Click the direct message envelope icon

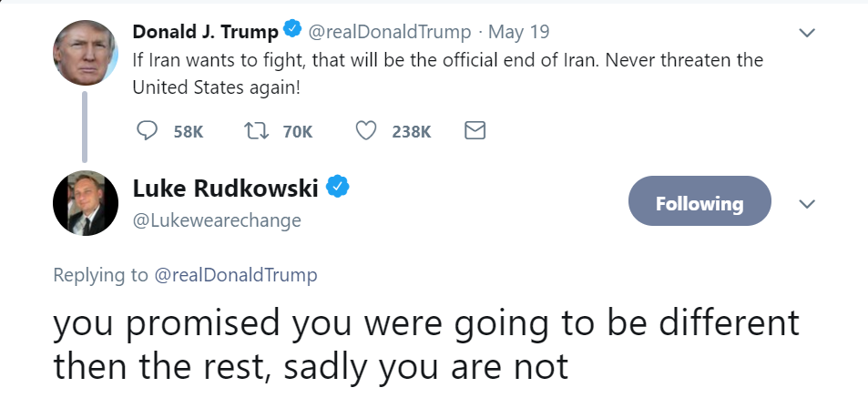point(475,132)
